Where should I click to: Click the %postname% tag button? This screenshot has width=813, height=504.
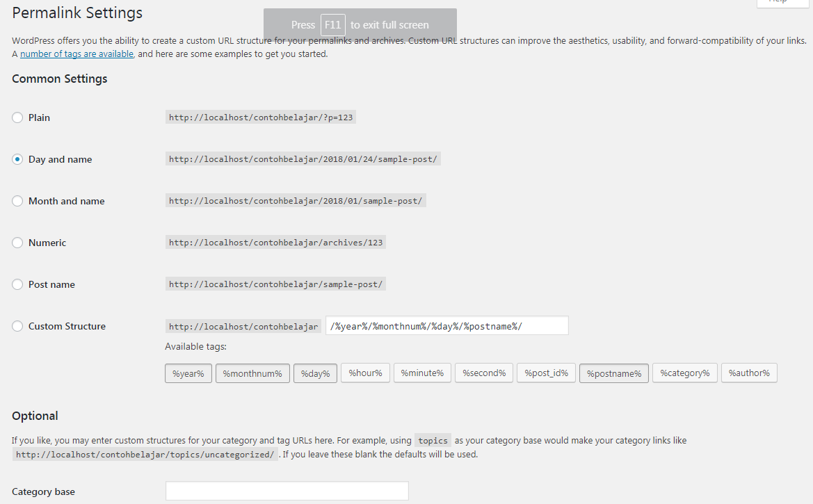(x=614, y=373)
